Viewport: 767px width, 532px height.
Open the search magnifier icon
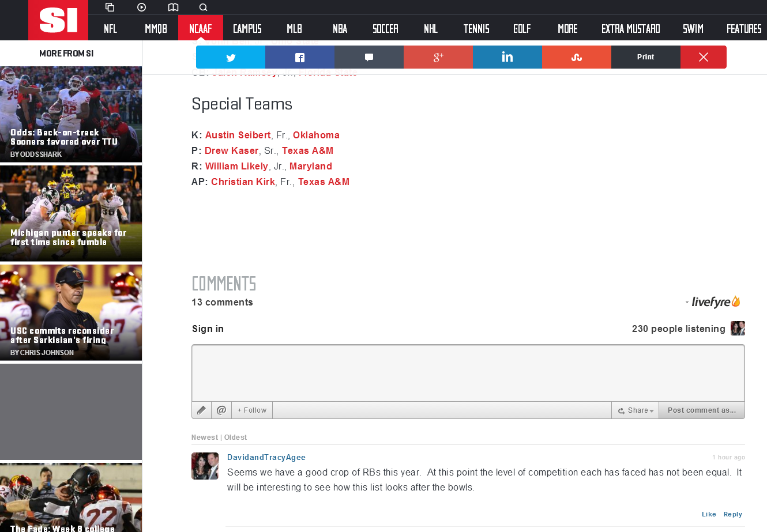click(x=203, y=7)
